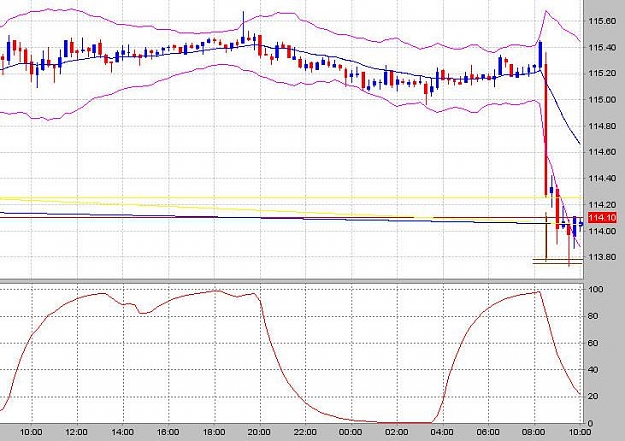Click the 20:00 time axis label

[259, 432]
